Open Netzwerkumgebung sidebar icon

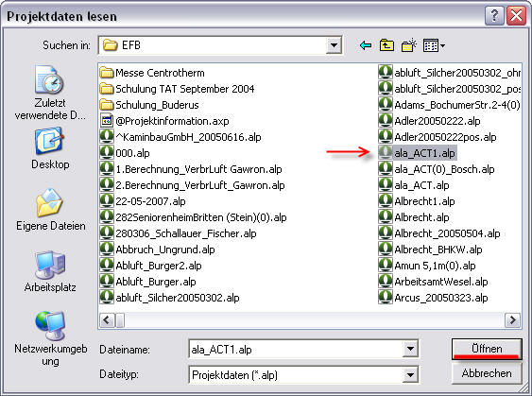(50, 338)
